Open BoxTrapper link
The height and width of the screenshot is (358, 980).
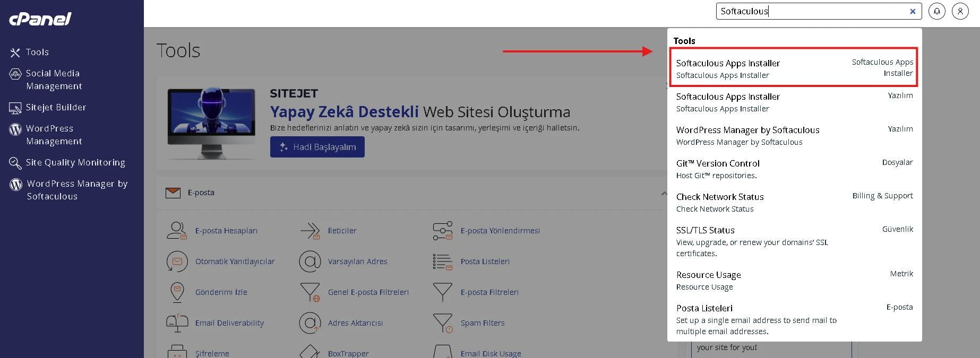click(348, 354)
